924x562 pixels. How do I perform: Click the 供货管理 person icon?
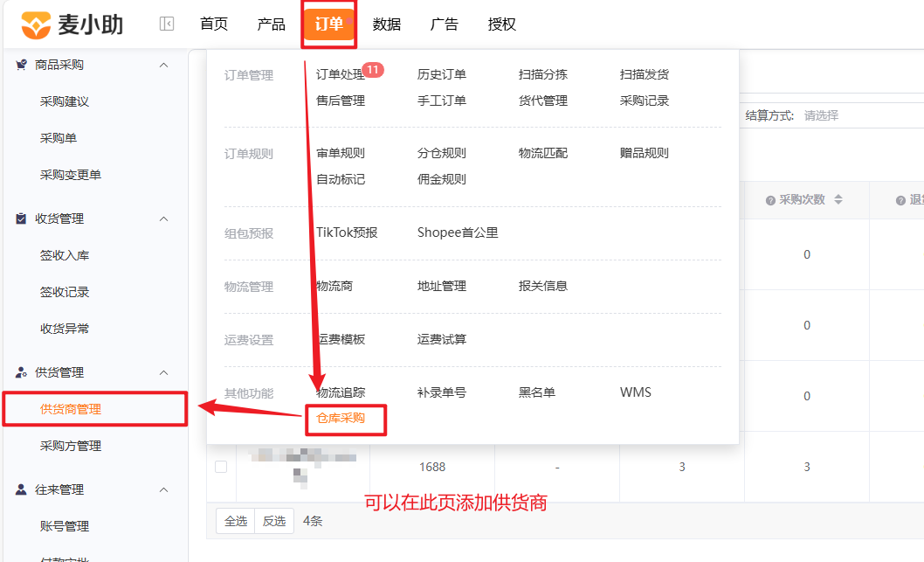pos(21,372)
